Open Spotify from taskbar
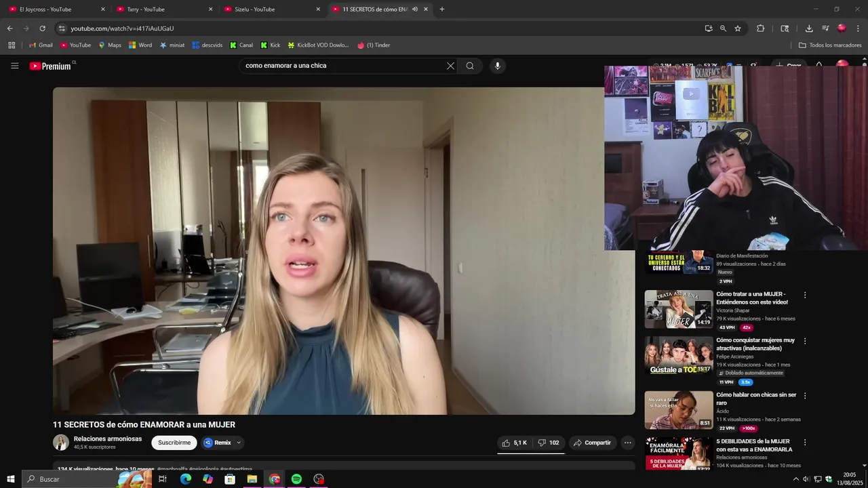This screenshot has width=868, height=488. 296,479
